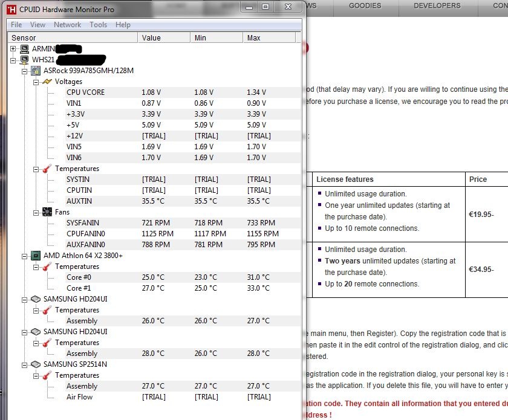Open the File menu

coord(16,25)
